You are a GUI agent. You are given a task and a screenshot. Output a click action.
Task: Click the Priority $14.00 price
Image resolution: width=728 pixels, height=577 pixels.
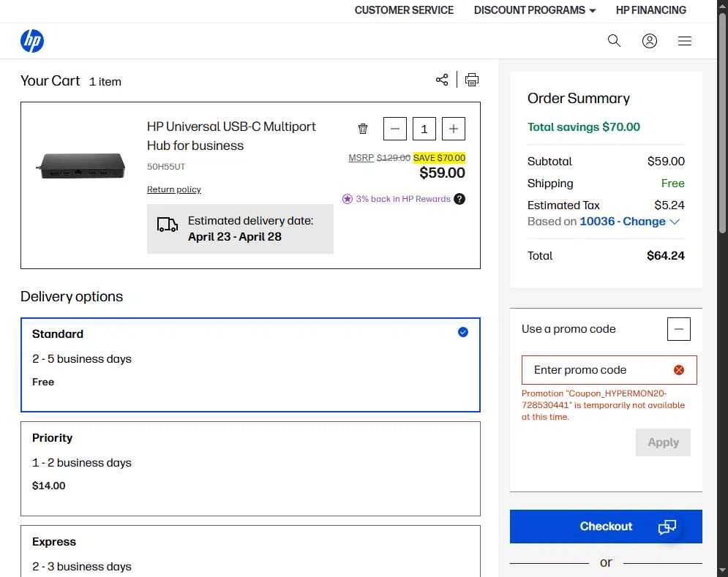tap(49, 486)
